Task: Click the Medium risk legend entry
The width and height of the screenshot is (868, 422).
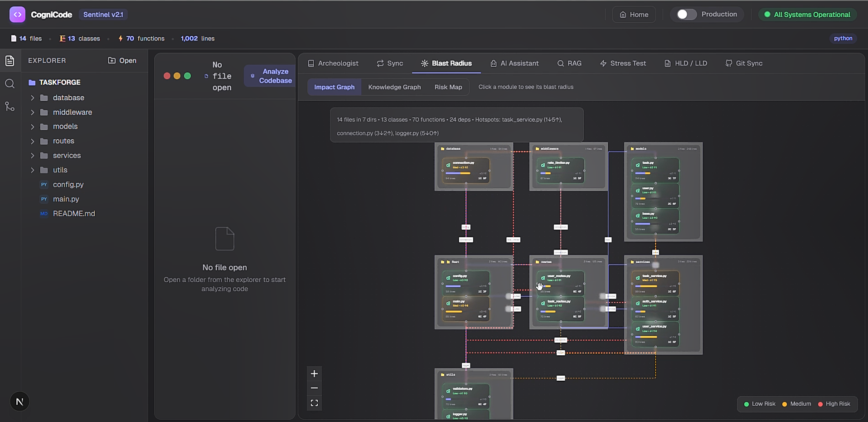Action: tap(796, 404)
